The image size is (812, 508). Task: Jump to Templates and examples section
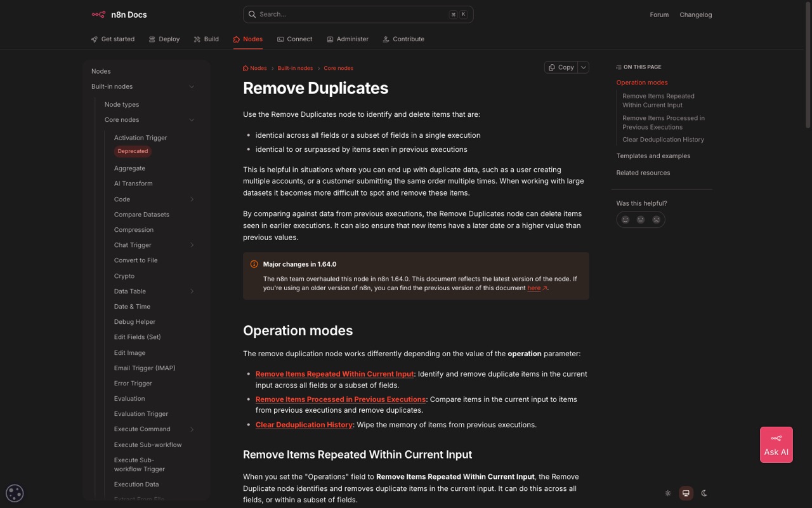click(653, 156)
